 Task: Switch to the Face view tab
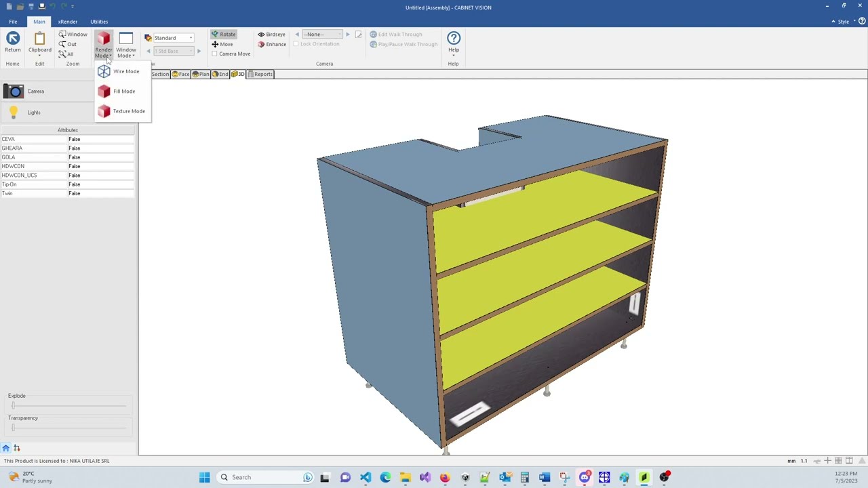pos(180,74)
